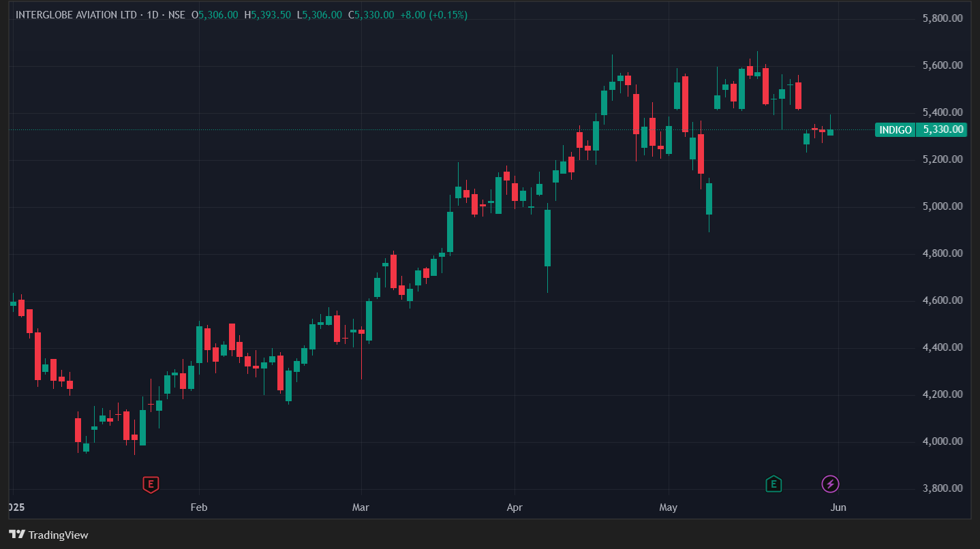
Task: Click the NSE exchange label
Action: (176, 15)
